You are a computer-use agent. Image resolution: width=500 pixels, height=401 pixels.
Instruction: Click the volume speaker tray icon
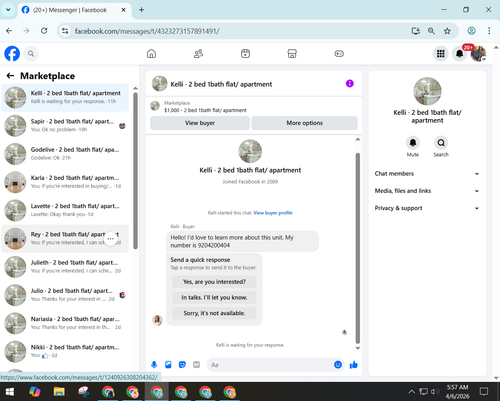(434, 392)
